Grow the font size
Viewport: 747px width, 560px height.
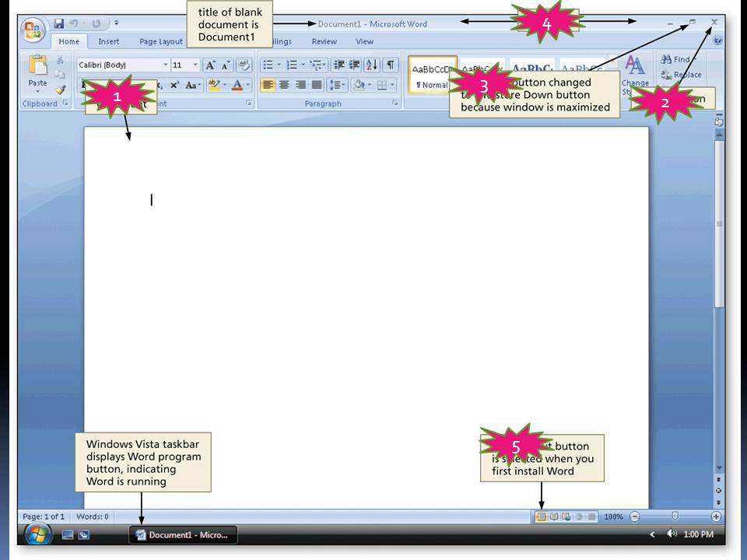(x=210, y=65)
